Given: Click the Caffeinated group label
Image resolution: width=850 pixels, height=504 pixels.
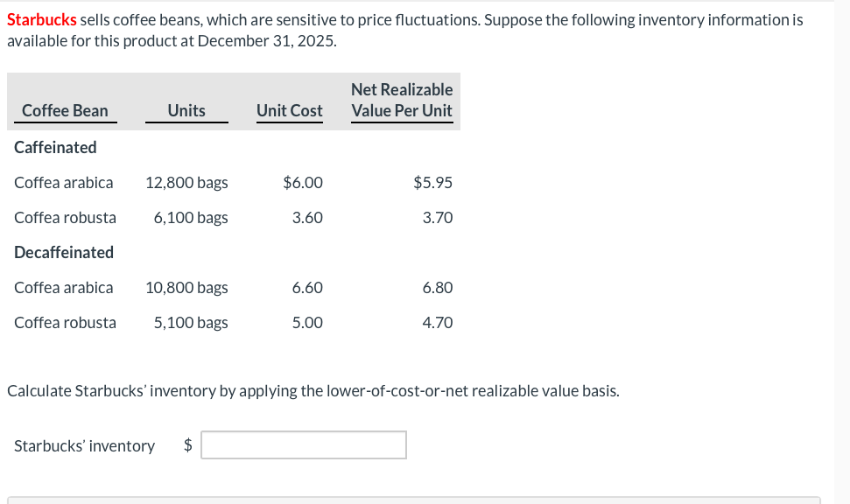Looking at the screenshot, I should click(x=56, y=147).
